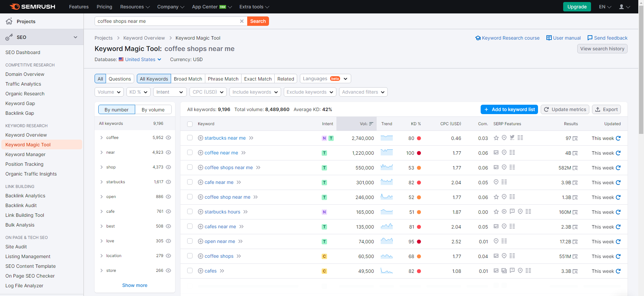Select the checkbox for starbucks hours row
The width and height of the screenshot is (644, 296).
(190, 211)
